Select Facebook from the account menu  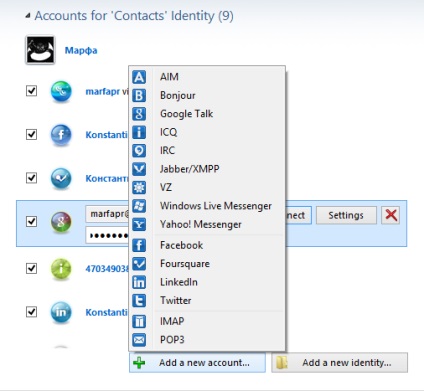207,245
